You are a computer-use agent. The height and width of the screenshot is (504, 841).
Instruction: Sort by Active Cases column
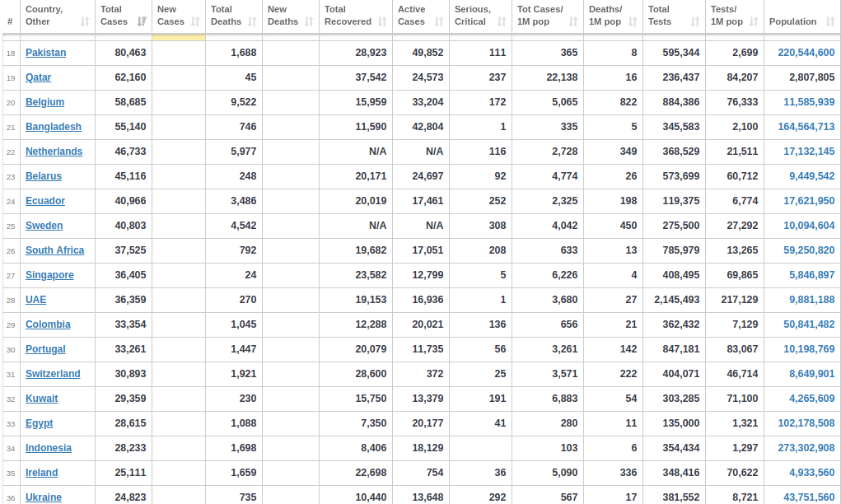(x=421, y=16)
